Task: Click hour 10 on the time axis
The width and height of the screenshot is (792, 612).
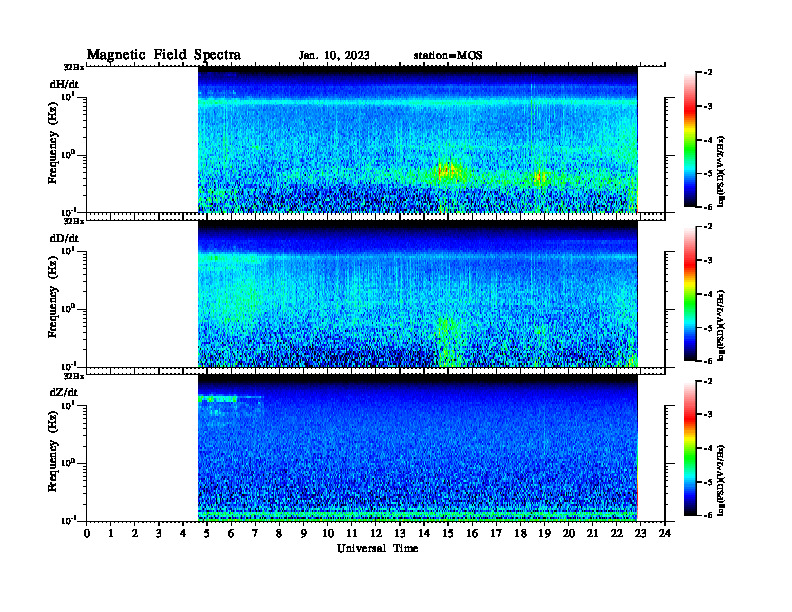Action: point(328,534)
